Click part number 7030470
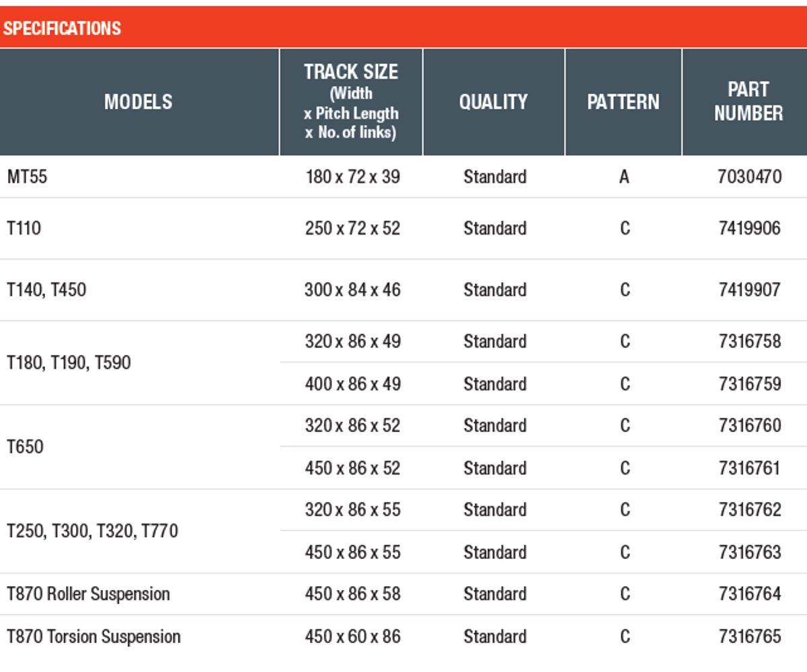 (x=750, y=177)
